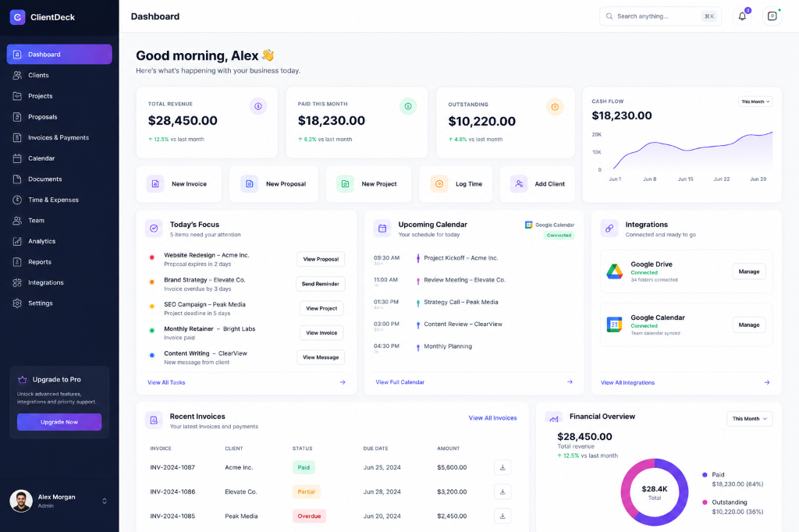Click the View All Tasks link
Screen dimensions: 799x532
pyautogui.click(x=166, y=382)
